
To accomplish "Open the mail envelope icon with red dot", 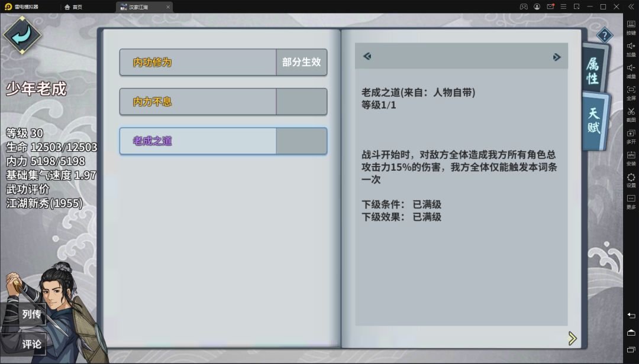I will [550, 6].
